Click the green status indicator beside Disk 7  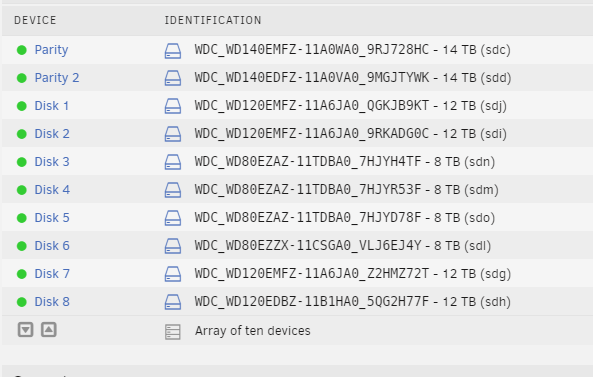click(x=22, y=274)
